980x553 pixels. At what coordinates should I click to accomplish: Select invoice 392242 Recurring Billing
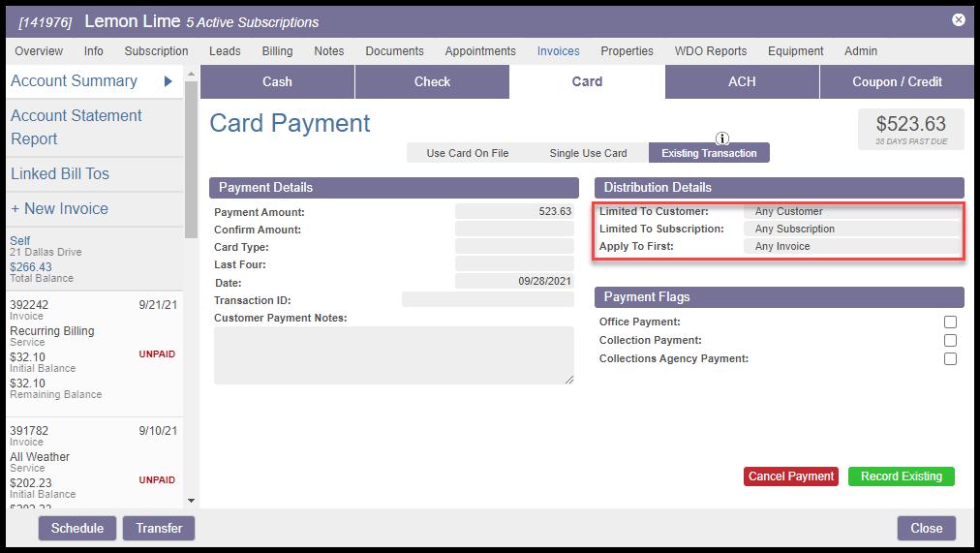(93, 349)
